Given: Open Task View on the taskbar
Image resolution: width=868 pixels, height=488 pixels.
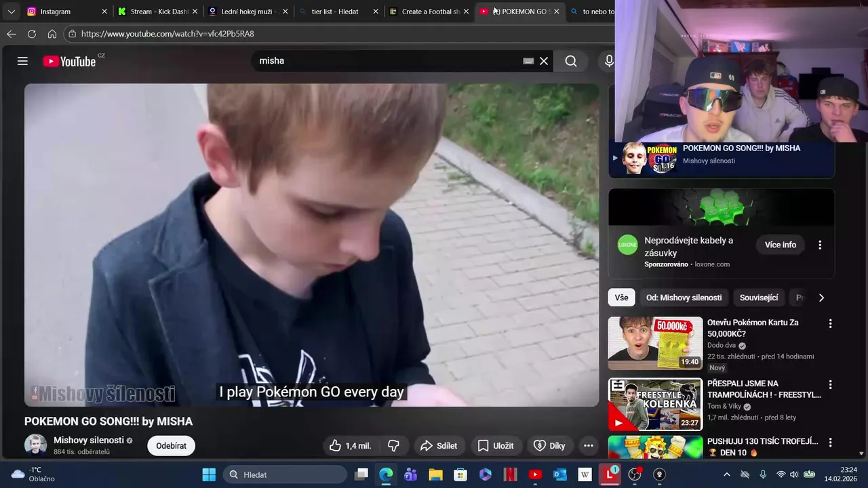Looking at the screenshot, I should 361,474.
